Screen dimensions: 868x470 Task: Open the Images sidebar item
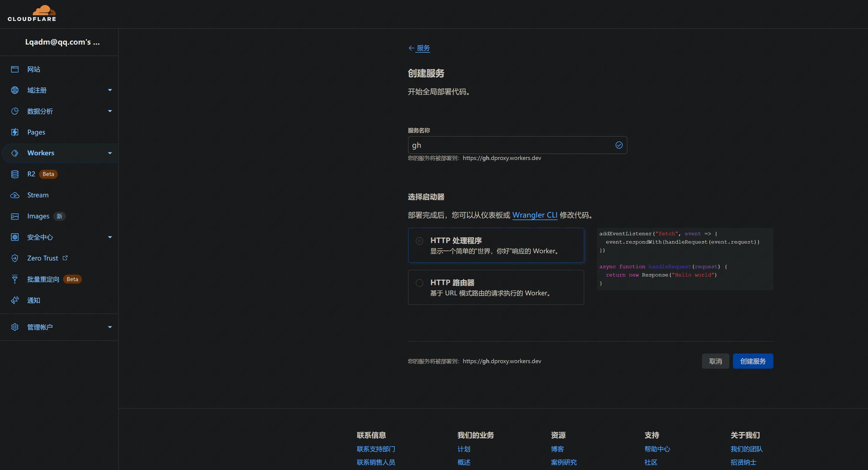pyautogui.click(x=59, y=216)
